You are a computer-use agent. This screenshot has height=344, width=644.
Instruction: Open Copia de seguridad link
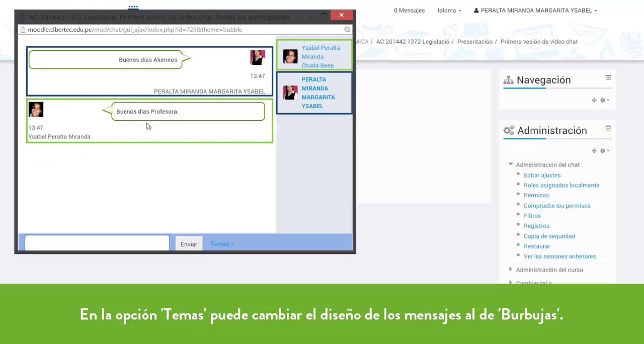tap(549, 236)
